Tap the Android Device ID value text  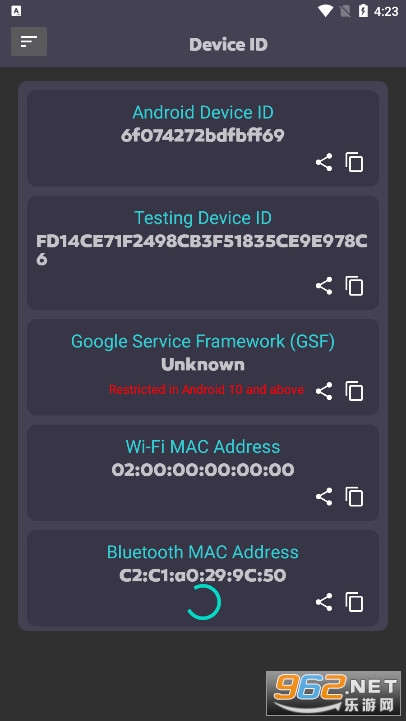click(x=203, y=135)
